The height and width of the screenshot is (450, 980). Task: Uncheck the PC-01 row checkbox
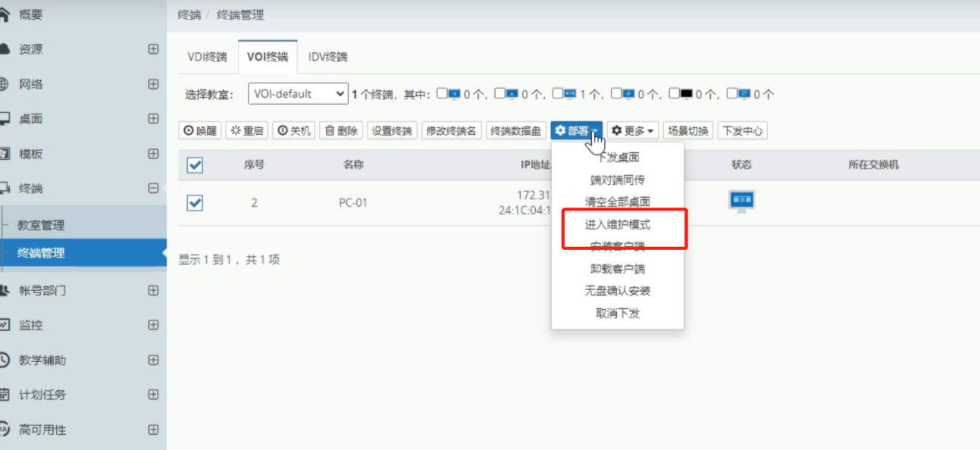[x=195, y=202]
